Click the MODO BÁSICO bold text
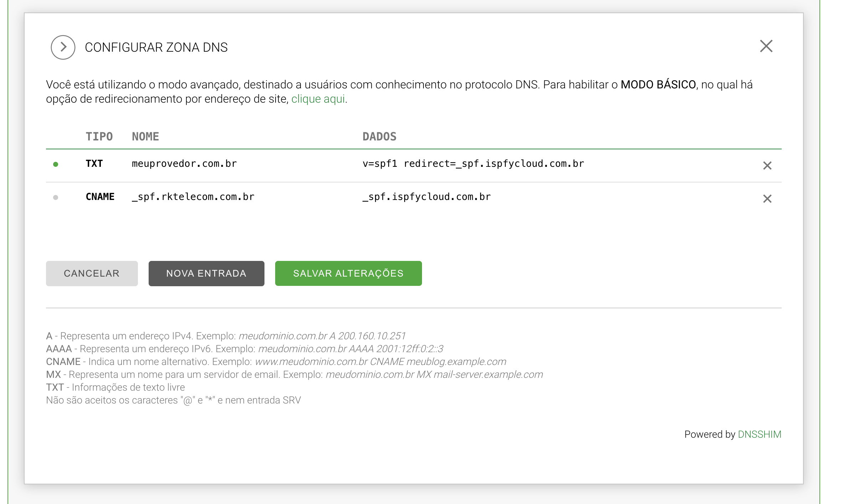Image resolution: width=859 pixels, height=504 pixels. coord(658,85)
